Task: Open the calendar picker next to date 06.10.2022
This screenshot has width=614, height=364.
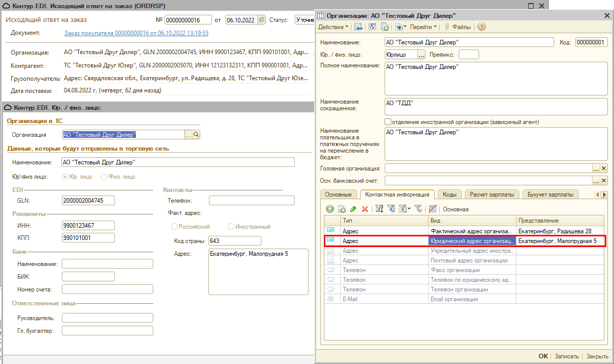Action: [262, 20]
